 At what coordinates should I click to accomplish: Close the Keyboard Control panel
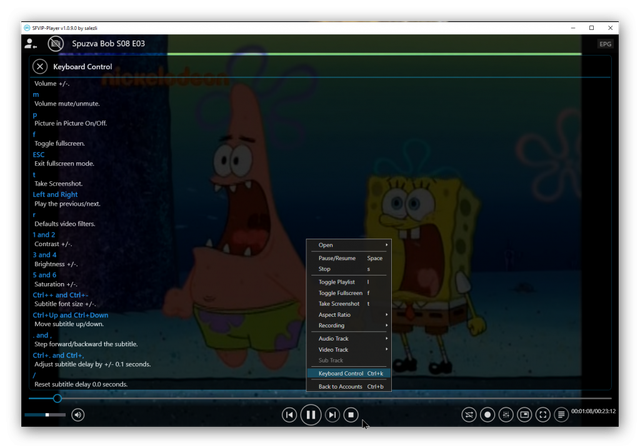tap(40, 67)
